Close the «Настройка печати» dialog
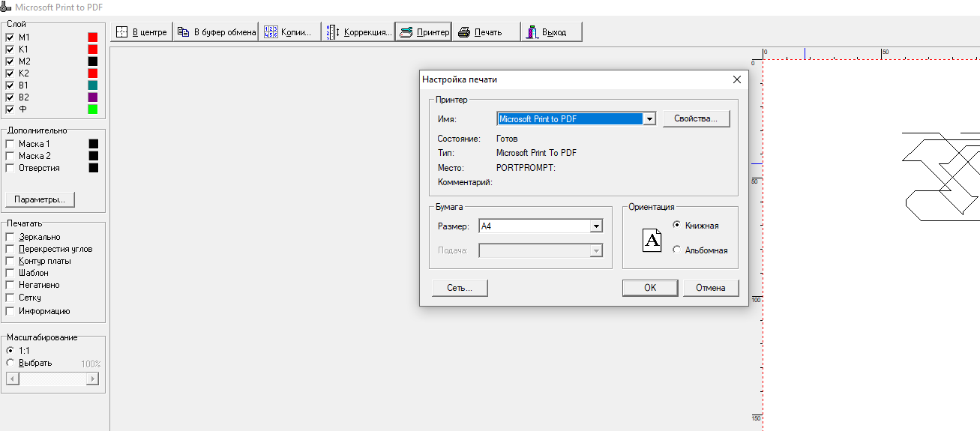This screenshot has height=431, width=980. click(x=736, y=79)
